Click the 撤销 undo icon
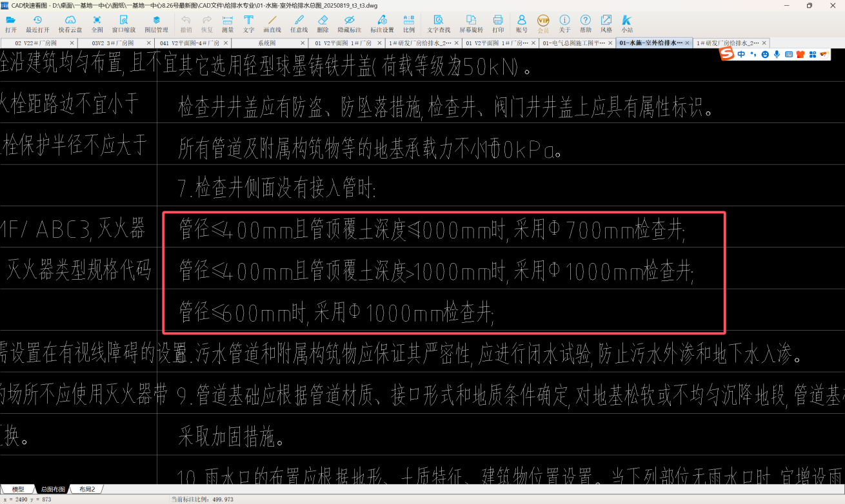This screenshot has height=504, width=845. (x=186, y=24)
